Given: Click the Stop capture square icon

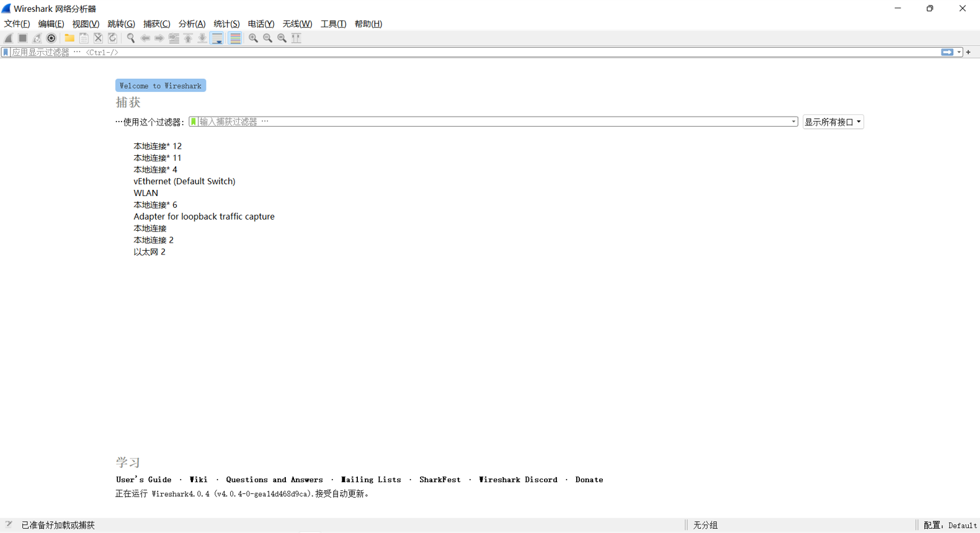Looking at the screenshot, I should tap(23, 38).
